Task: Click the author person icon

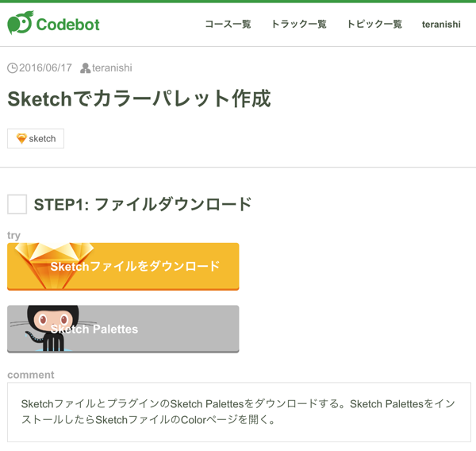Action: 85,68
